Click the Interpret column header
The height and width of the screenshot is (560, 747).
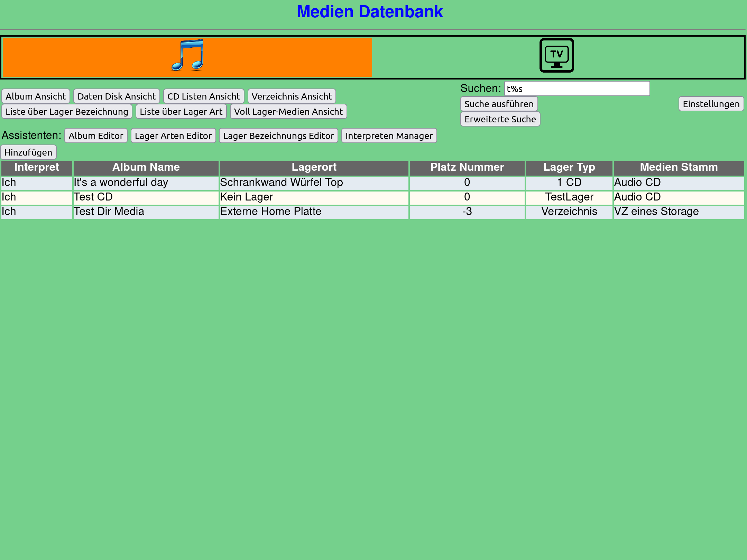[x=37, y=168]
